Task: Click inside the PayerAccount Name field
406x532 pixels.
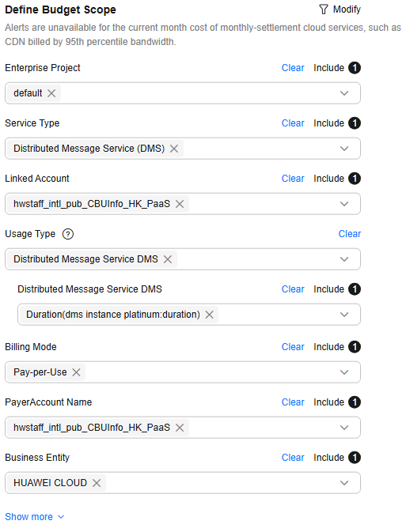Action: point(183,428)
